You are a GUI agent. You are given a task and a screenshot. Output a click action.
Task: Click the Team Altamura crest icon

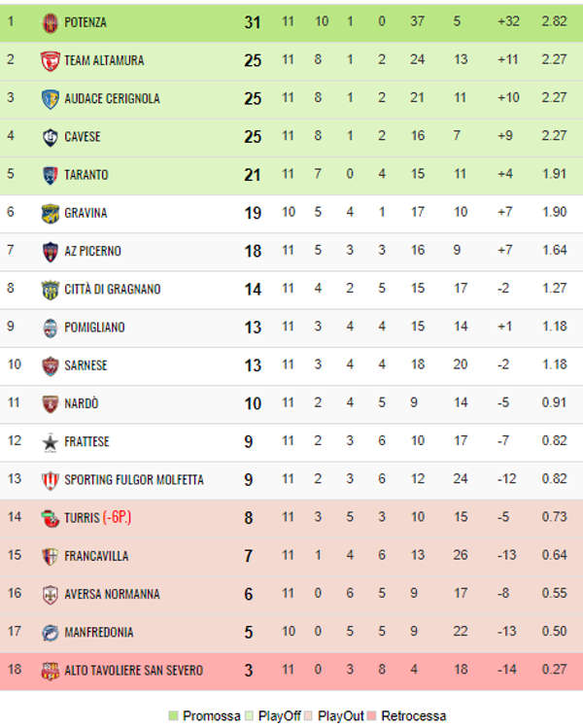51,60
